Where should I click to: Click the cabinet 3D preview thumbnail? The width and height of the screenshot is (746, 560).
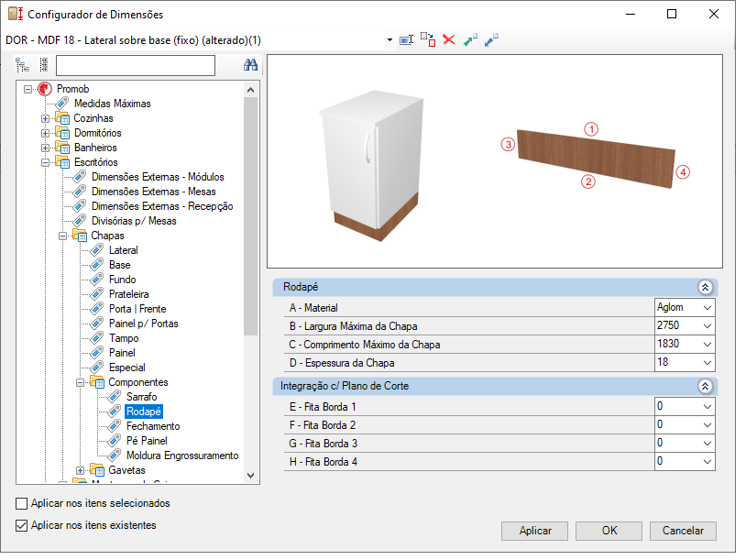coord(372,166)
